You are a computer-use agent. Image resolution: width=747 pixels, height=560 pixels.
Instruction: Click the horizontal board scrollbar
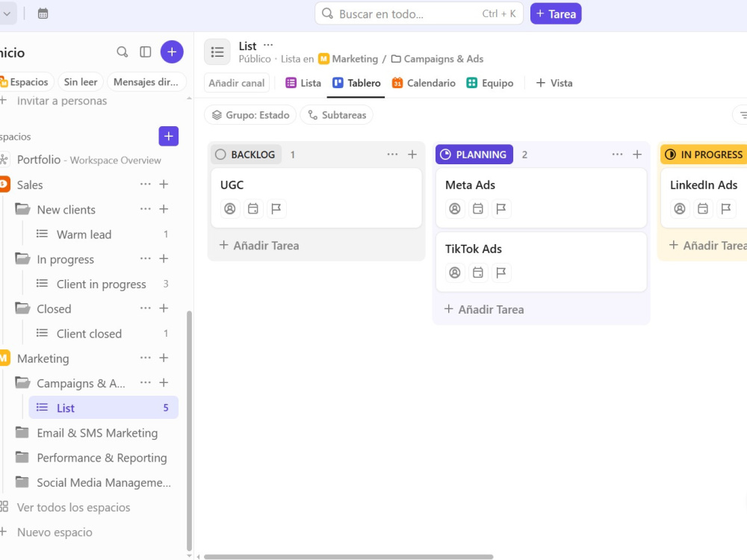point(348,556)
